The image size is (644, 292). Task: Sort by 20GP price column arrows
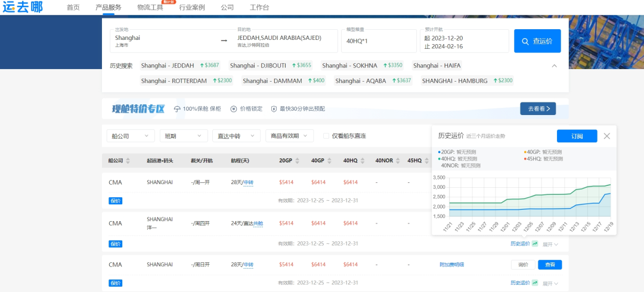click(x=298, y=160)
